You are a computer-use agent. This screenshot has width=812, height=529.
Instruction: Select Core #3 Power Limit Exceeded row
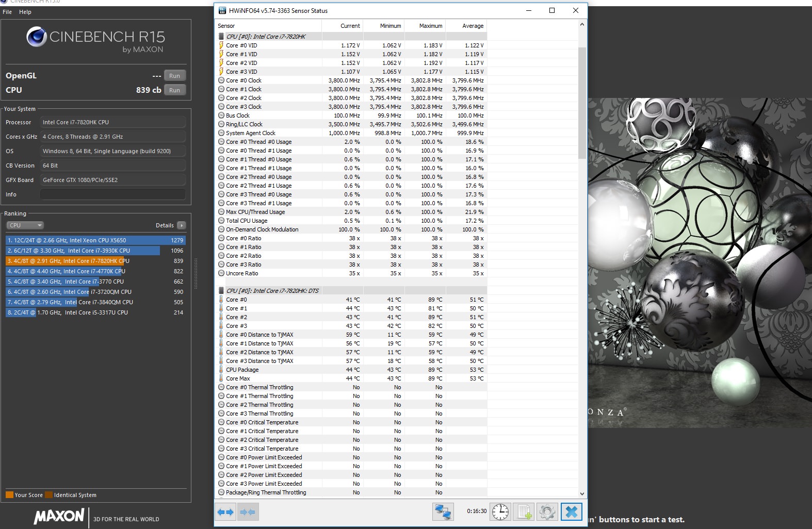click(x=351, y=484)
